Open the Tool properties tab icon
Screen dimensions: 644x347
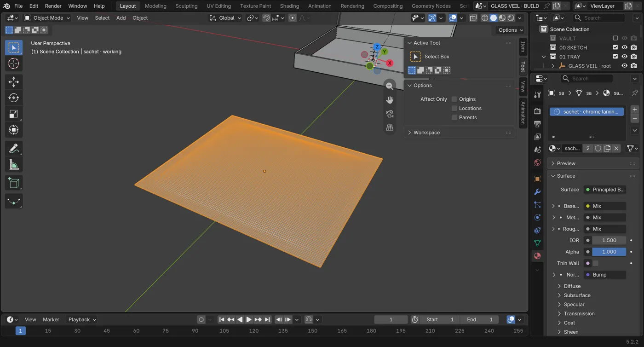click(537, 95)
